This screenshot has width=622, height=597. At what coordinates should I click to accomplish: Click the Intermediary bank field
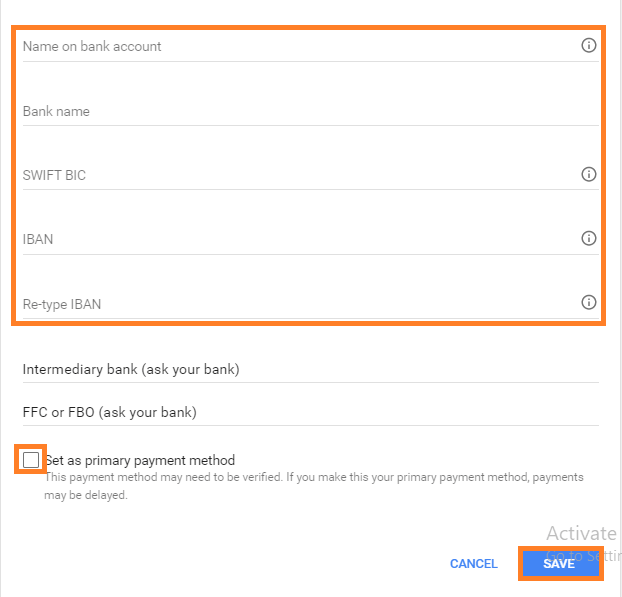(311, 370)
